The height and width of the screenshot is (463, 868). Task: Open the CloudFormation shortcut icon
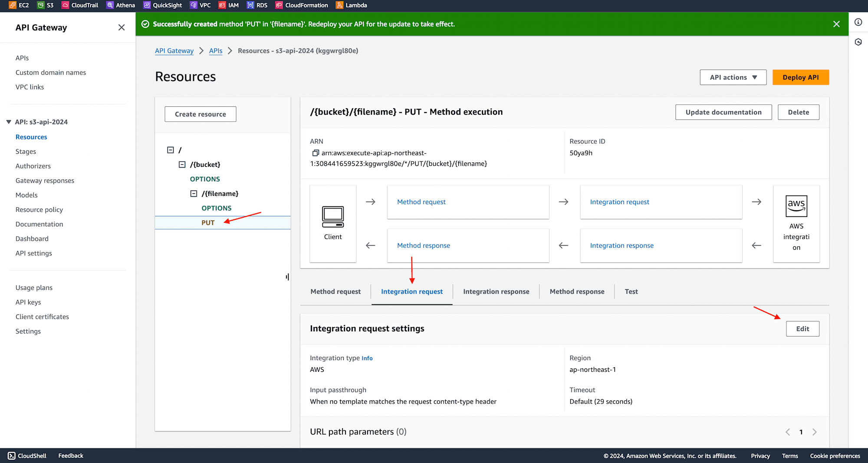point(279,5)
